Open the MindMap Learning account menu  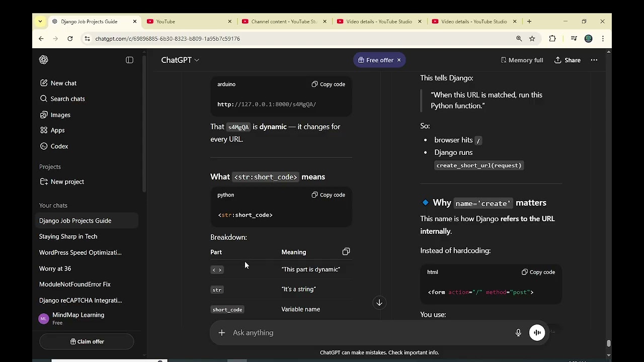click(x=87, y=319)
